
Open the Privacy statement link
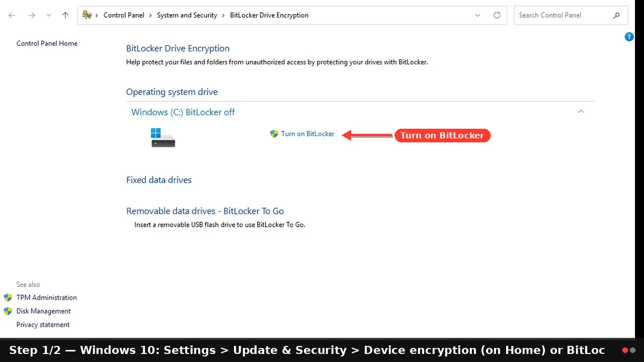[43, 325]
